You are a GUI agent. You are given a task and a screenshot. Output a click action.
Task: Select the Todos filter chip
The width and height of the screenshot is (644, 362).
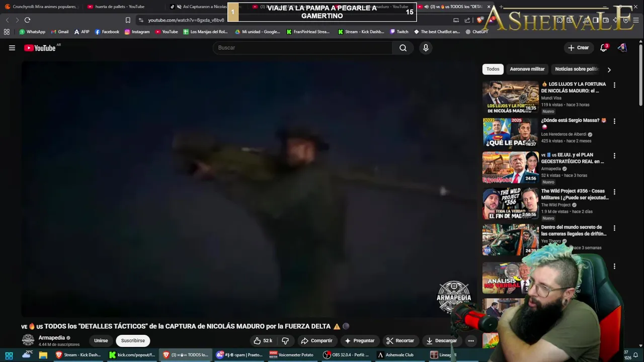[493, 69]
